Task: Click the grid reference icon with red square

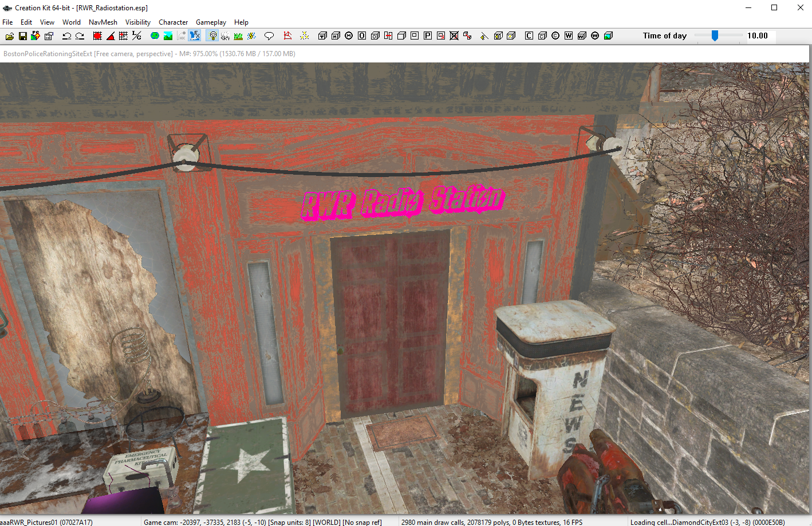Action: coord(123,36)
